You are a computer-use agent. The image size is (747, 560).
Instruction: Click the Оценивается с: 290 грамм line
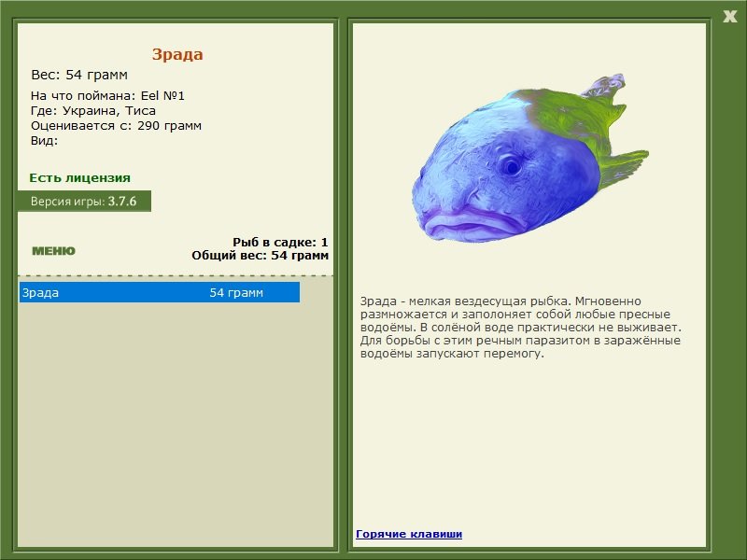click(115, 124)
